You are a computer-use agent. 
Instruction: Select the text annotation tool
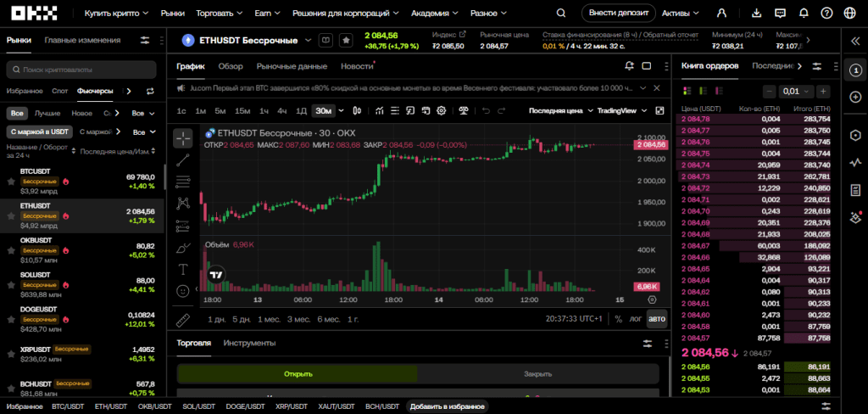[183, 269]
